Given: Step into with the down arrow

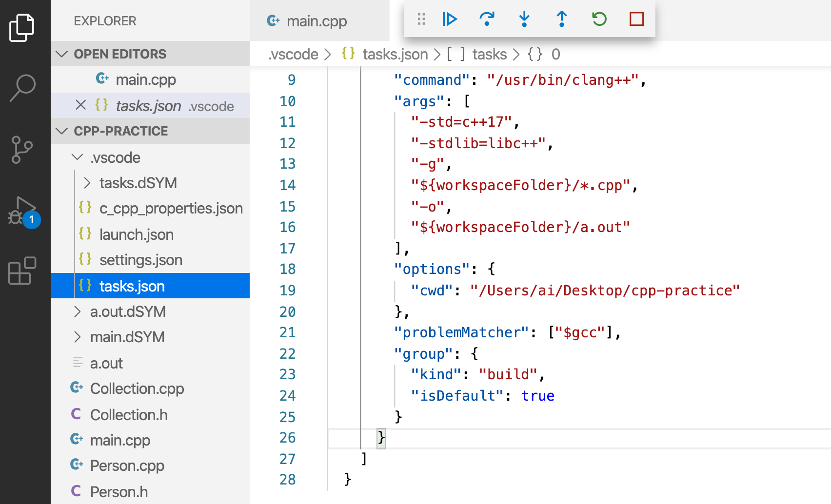Looking at the screenshot, I should pos(524,19).
